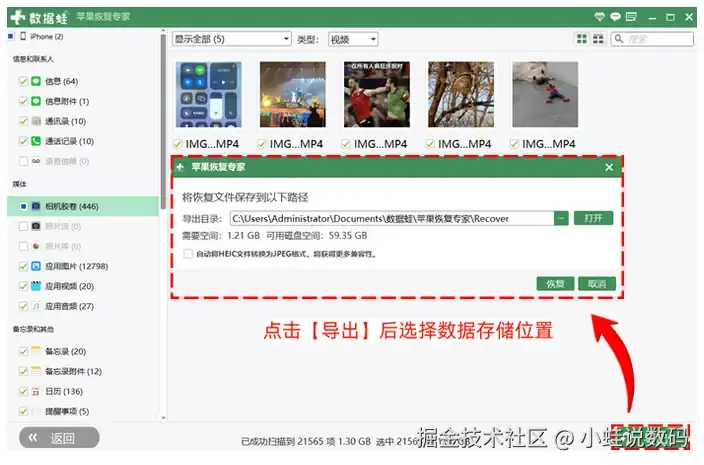704x465 pixels.
Task: Click the 备忘录附件 notes attachment icon
Action: (36, 371)
